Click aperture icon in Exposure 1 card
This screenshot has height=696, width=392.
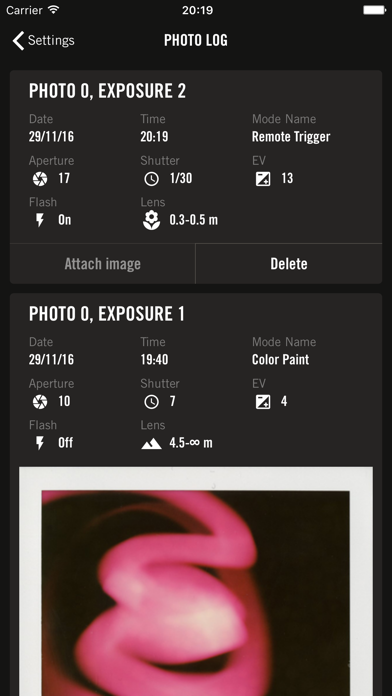point(40,402)
